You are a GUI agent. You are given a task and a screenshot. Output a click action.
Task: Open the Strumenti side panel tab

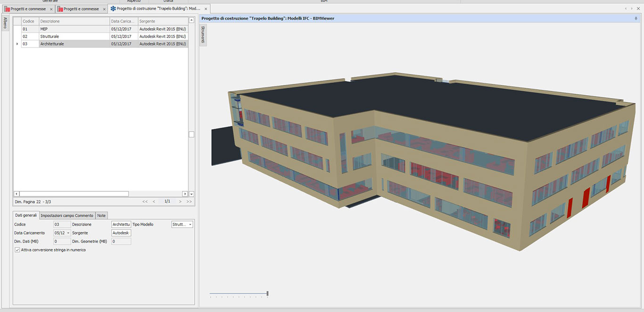203,35
